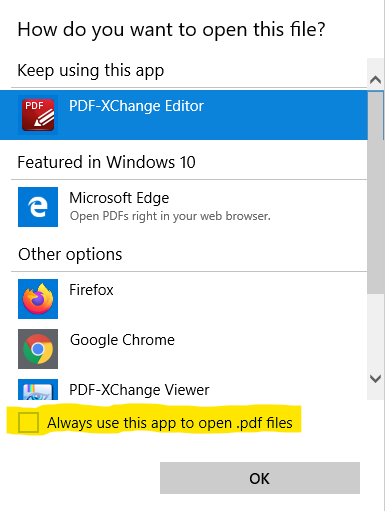Click the 'Always use this app to open .pdf files' label

170,423
